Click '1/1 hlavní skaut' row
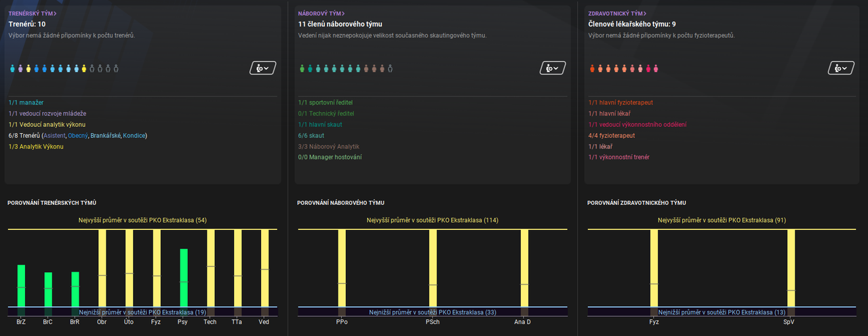 coord(321,124)
